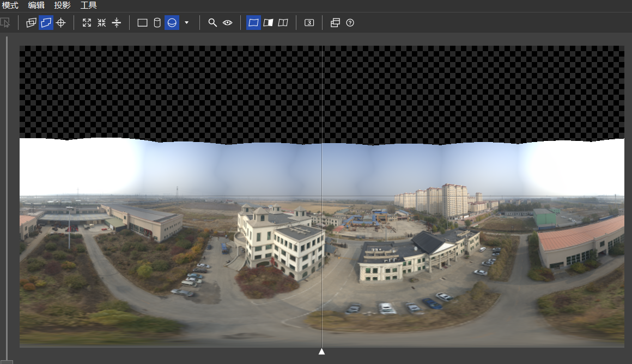Click the white building in panorama center
Viewport: 632px width, 364px height.
(280, 242)
